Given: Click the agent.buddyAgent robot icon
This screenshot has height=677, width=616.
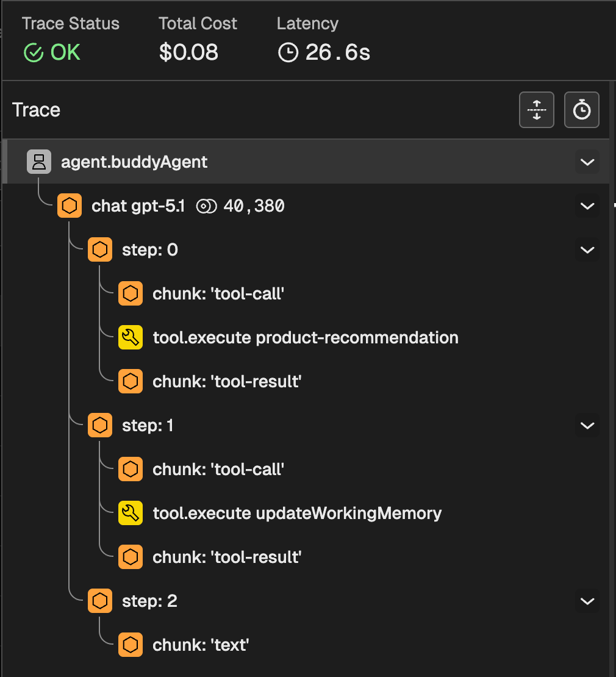Looking at the screenshot, I should coord(39,162).
